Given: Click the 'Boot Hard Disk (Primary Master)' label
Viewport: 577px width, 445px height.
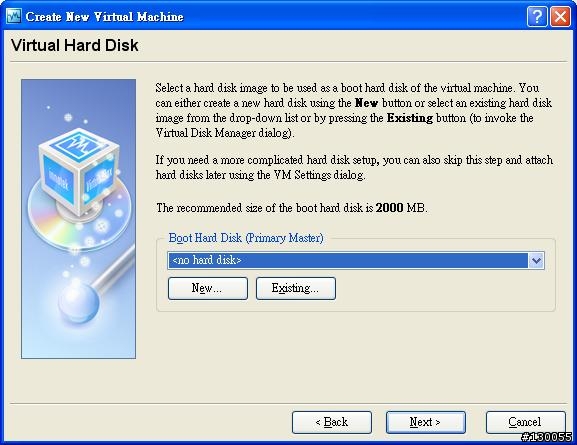Looking at the screenshot, I should point(246,238).
